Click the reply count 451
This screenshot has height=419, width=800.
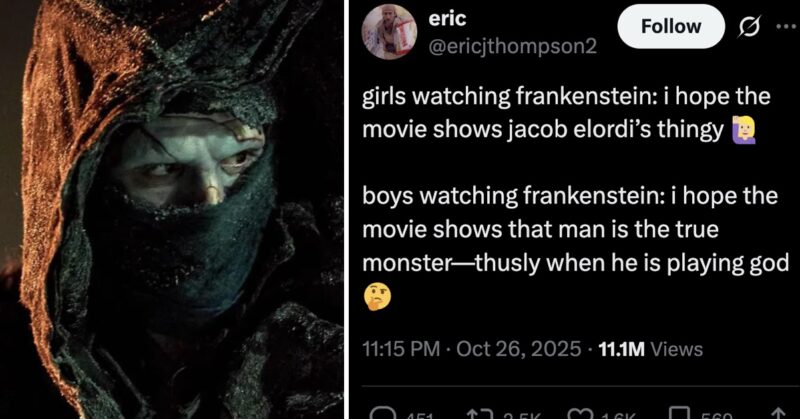click(x=419, y=415)
